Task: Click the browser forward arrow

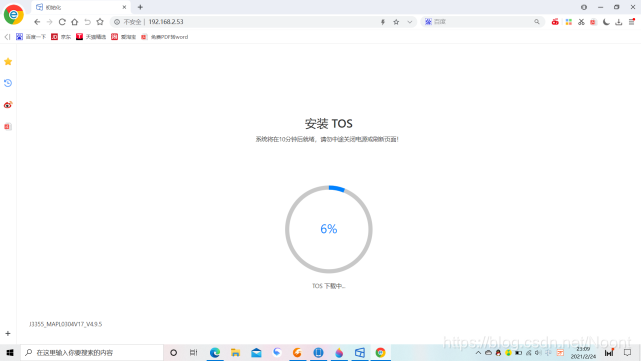Action: click(x=49, y=22)
